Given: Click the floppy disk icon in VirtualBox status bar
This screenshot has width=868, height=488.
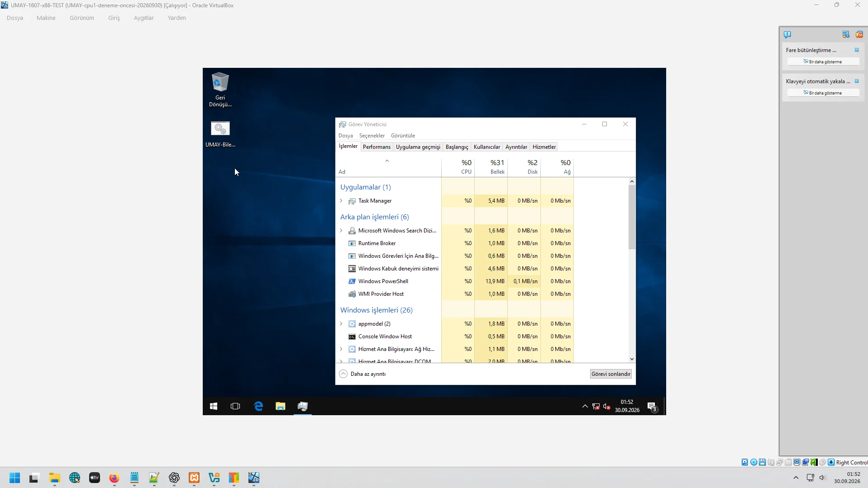Looking at the screenshot, I should pos(763,462).
